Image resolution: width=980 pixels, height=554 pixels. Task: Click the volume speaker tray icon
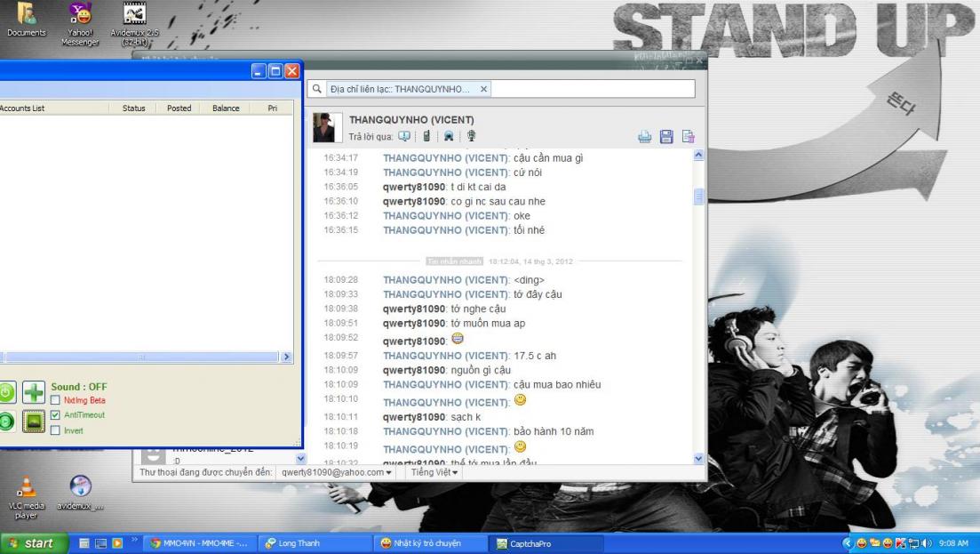point(927,543)
